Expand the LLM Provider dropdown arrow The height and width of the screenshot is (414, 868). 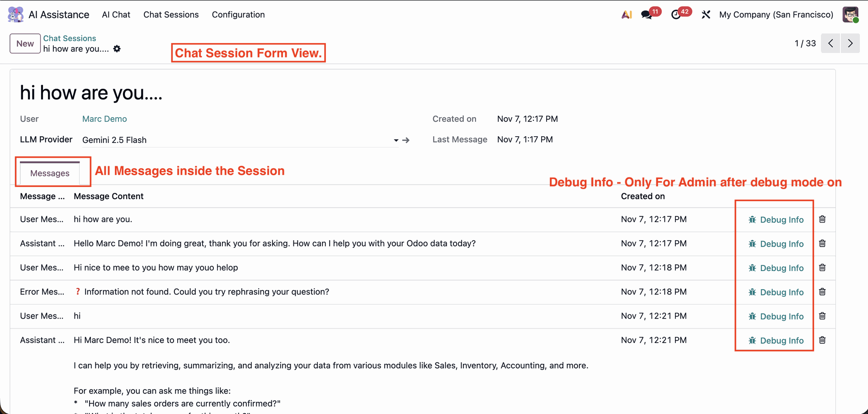tap(396, 140)
